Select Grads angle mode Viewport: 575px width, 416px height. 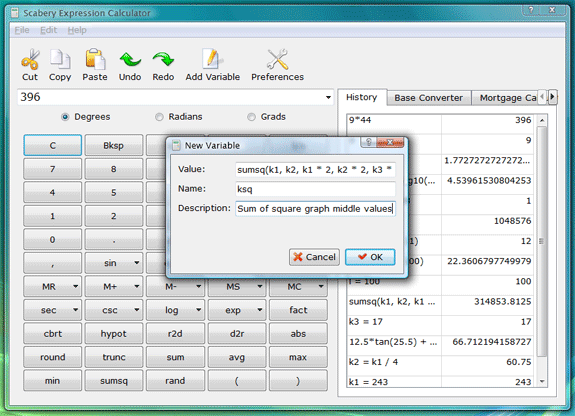[251, 117]
